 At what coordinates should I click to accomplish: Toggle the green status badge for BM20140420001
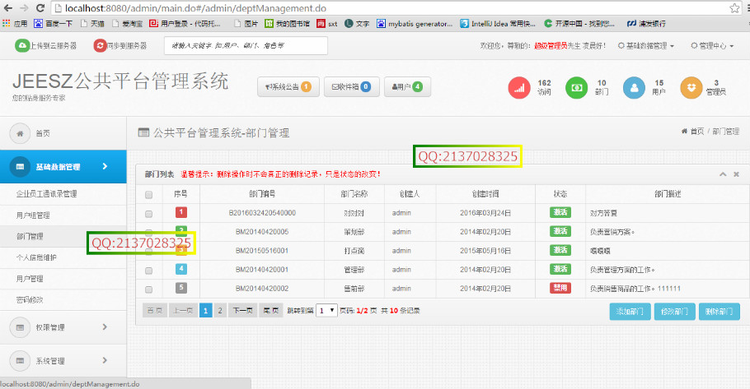pos(560,269)
